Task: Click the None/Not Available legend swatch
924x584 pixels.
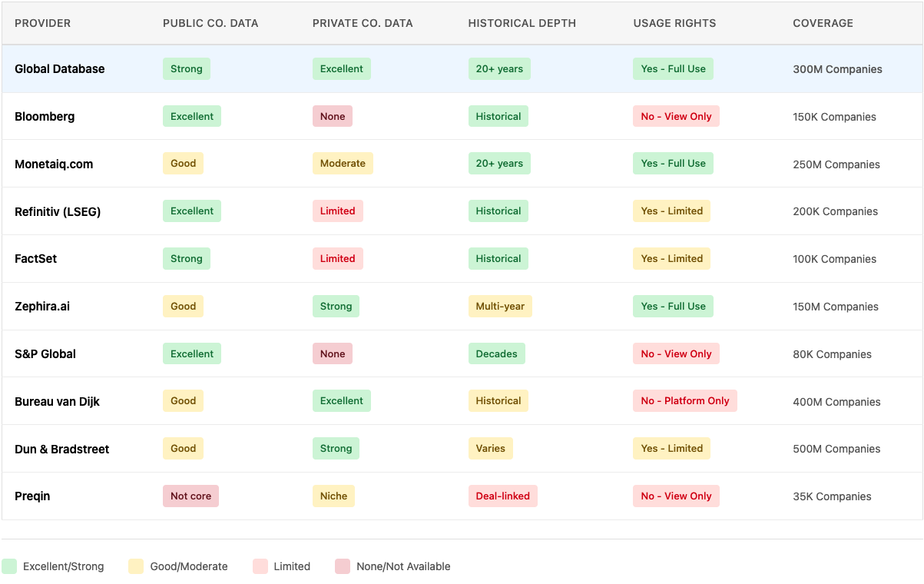Action: click(343, 566)
